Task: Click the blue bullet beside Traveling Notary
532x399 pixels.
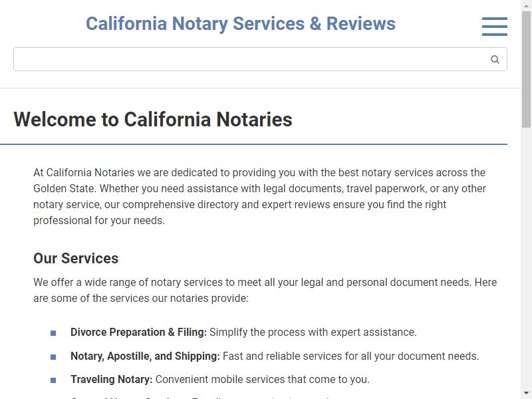Action: coord(53,380)
